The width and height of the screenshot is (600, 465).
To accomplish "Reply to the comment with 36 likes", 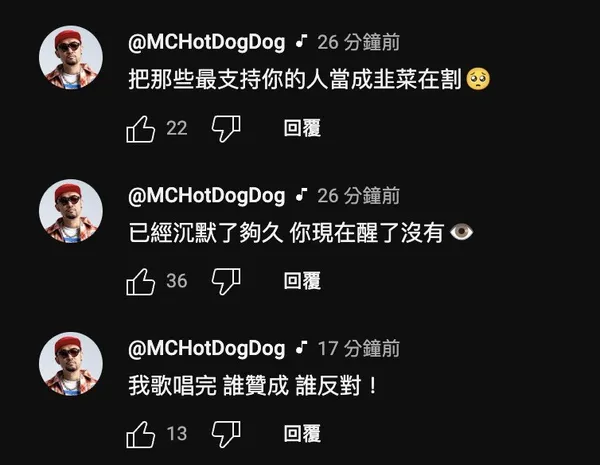I will pyautogui.click(x=302, y=281).
